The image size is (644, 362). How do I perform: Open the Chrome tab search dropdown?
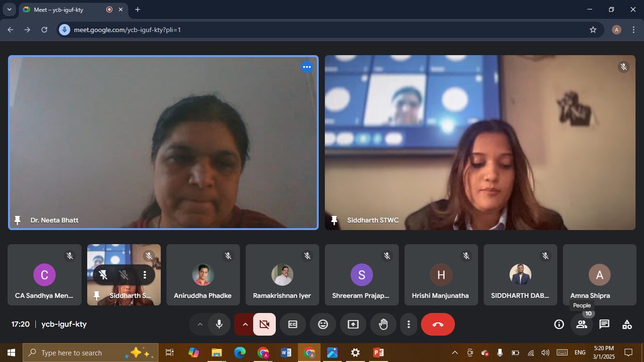click(x=9, y=9)
